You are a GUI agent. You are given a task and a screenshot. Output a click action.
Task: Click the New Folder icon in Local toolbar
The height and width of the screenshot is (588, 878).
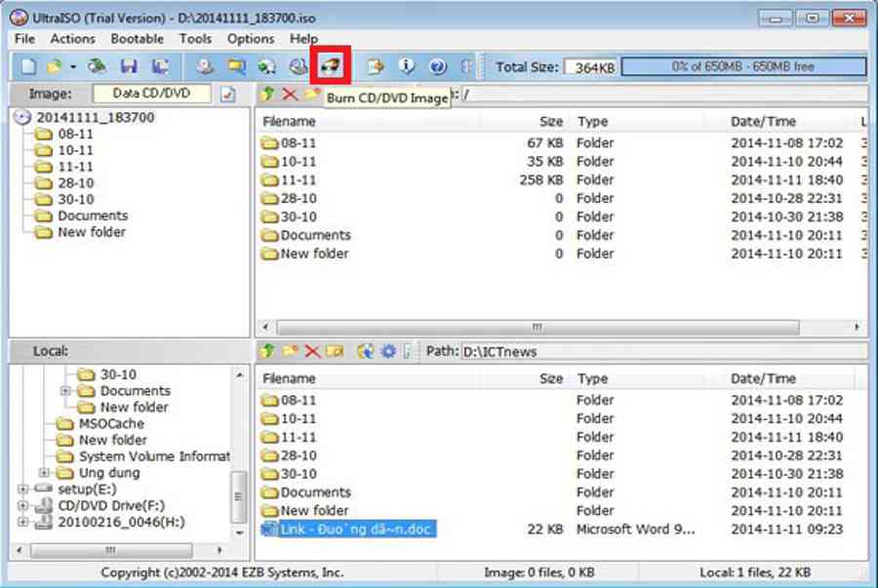click(290, 351)
